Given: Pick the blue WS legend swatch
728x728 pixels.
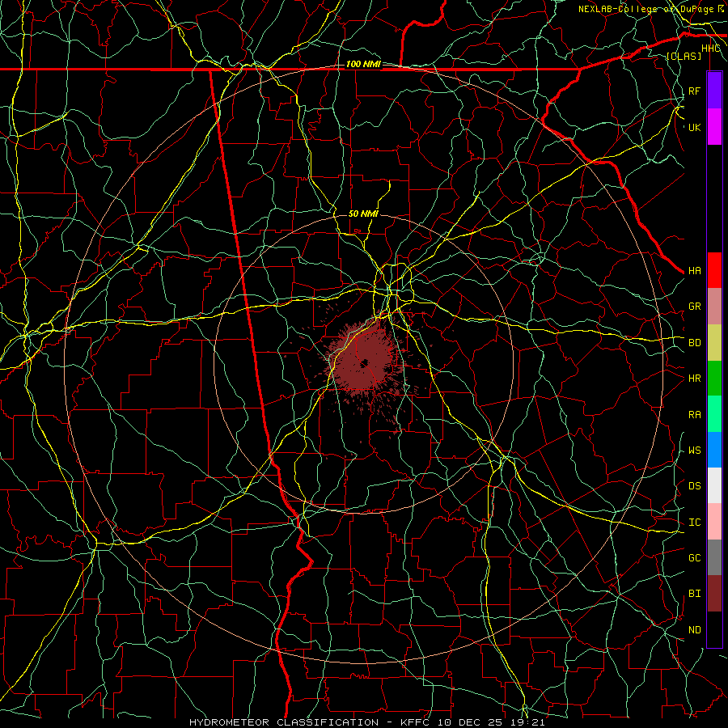Looking at the screenshot, I should pos(714,450).
